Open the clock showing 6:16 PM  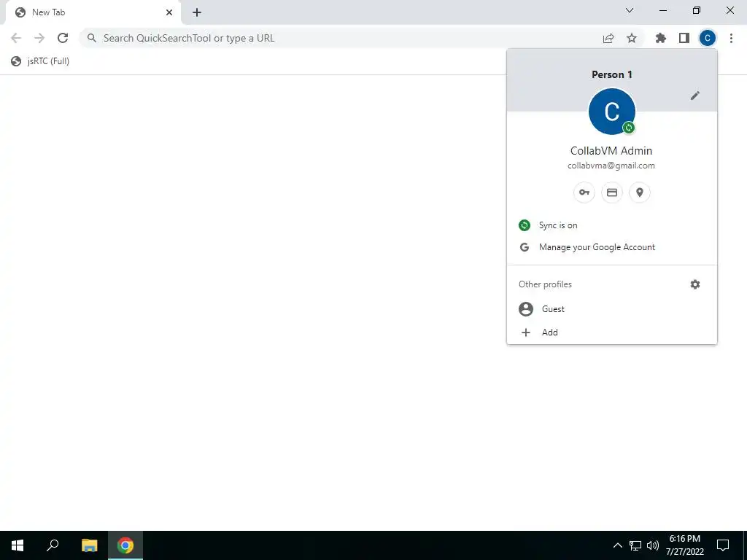[685, 545]
